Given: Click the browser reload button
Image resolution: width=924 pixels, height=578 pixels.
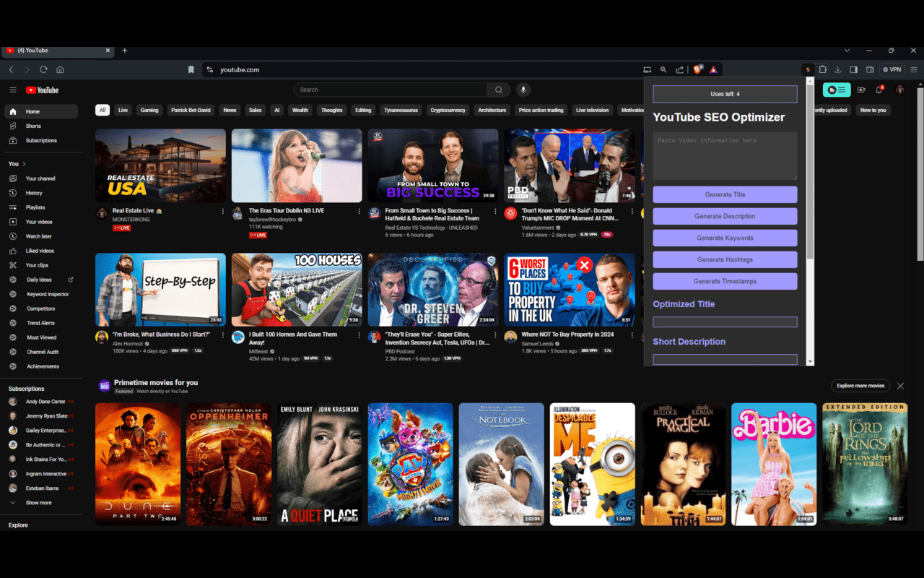Looking at the screenshot, I should 43,69.
